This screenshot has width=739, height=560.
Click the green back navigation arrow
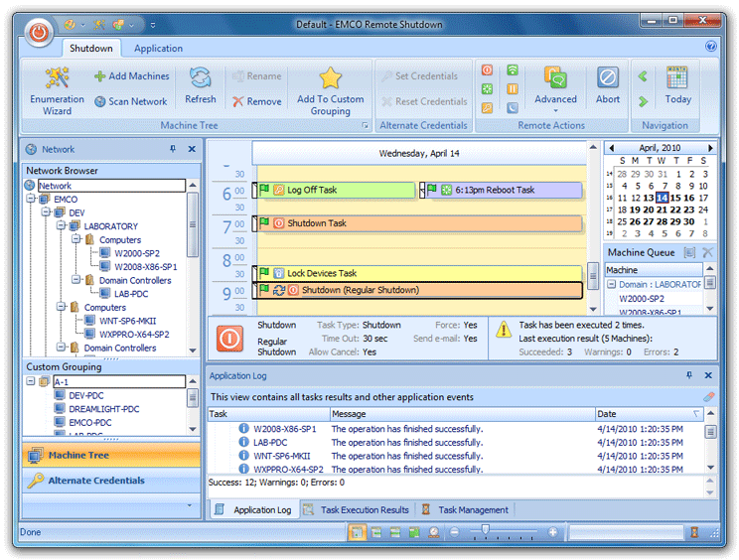pos(644,76)
